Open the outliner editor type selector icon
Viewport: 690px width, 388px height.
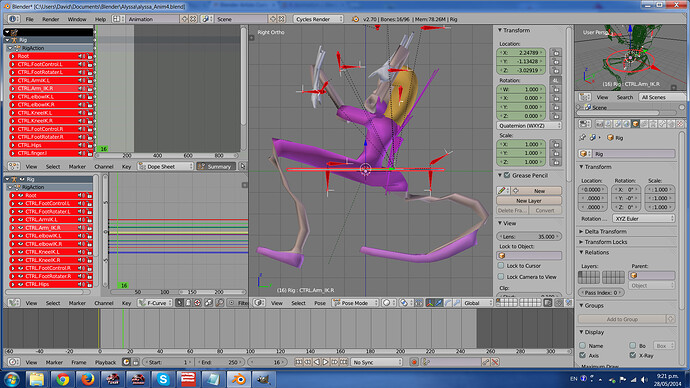[x=585, y=97]
